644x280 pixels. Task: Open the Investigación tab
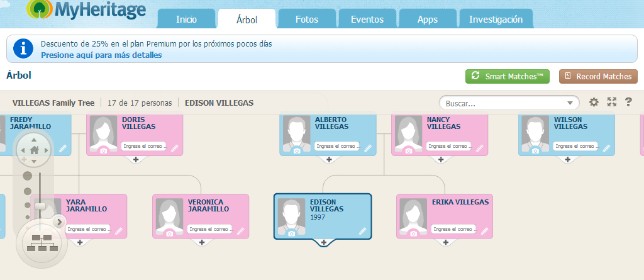496,20
